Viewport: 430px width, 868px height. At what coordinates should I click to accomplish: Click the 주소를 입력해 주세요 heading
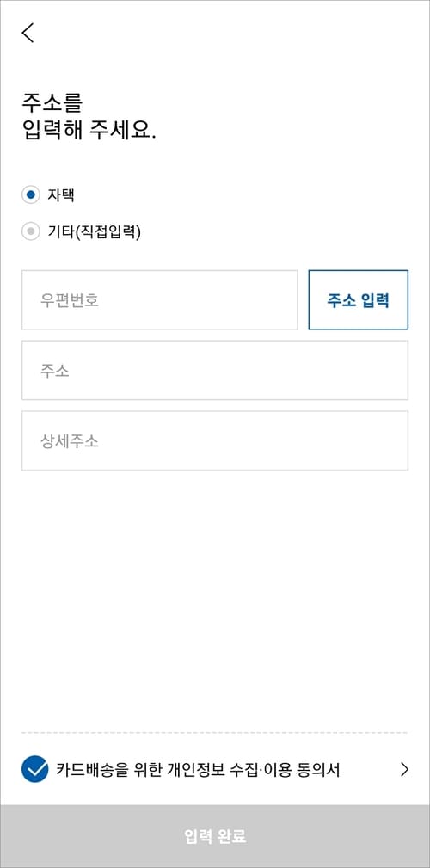89,117
